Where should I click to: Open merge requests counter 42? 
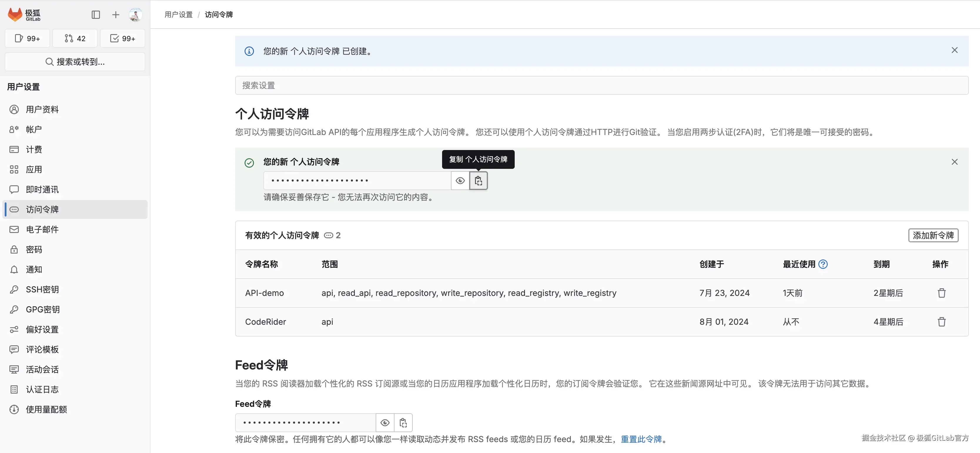[x=75, y=39]
